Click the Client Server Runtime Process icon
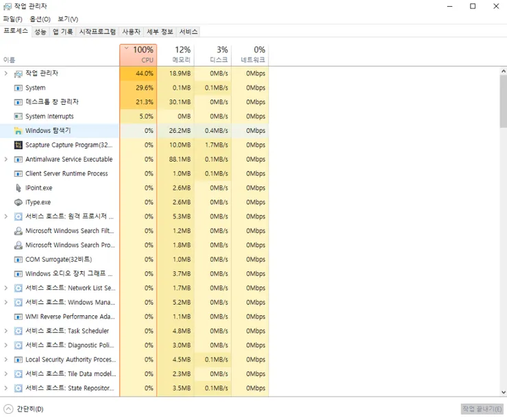Viewport: 507px width, 420px height. 18,173
